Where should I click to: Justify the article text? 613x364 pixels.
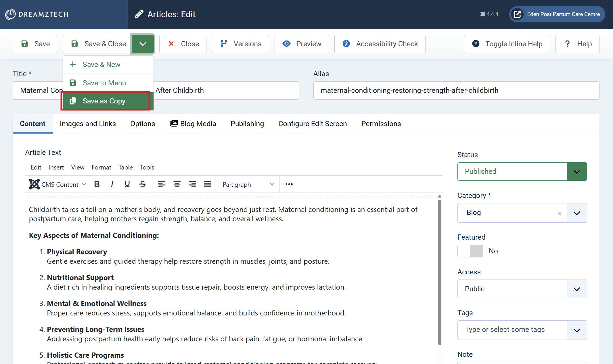pyautogui.click(x=207, y=184)
